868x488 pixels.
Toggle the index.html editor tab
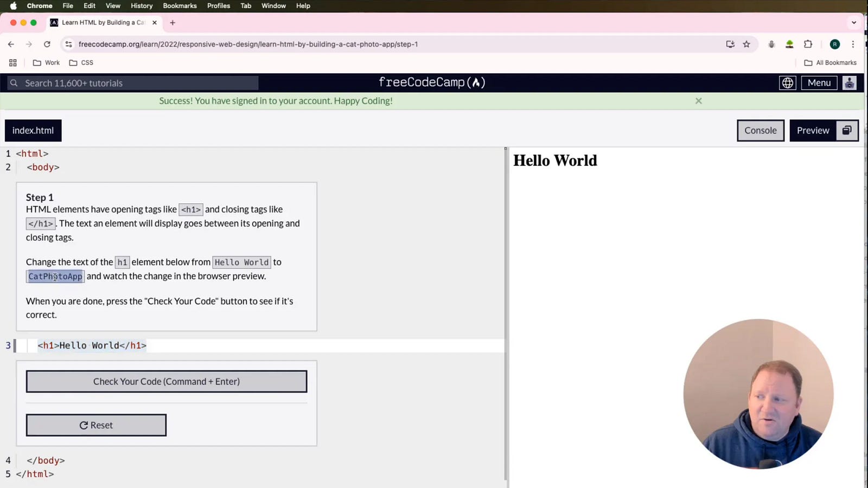click(x=33, y=131)
